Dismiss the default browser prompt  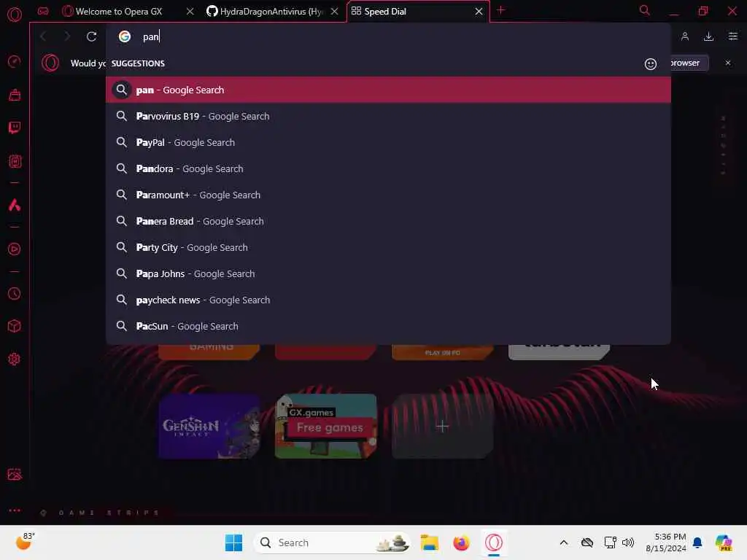[x=727, y=63]
